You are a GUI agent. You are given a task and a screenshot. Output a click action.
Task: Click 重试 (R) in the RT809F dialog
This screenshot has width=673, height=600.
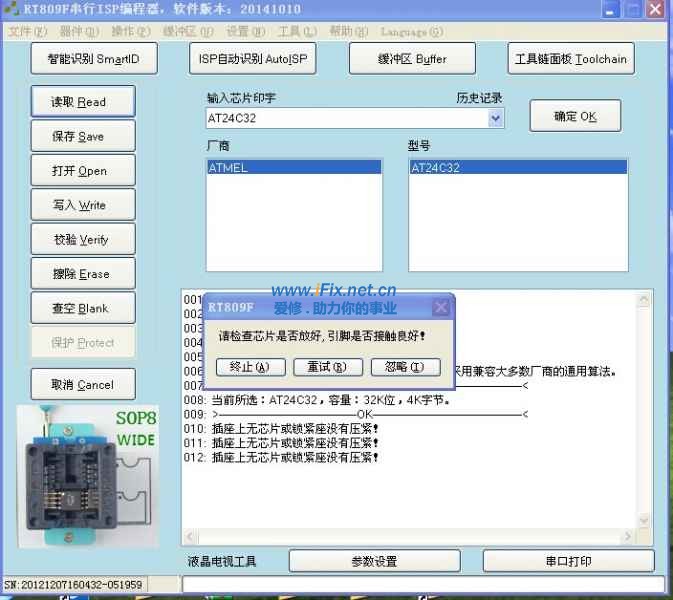[328, 367]
